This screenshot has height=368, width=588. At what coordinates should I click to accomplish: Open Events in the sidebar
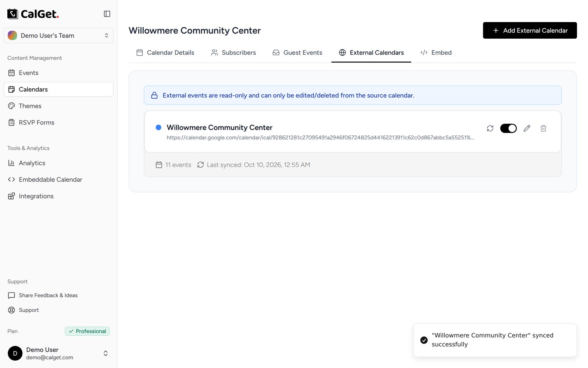click(x=58, y=73)
